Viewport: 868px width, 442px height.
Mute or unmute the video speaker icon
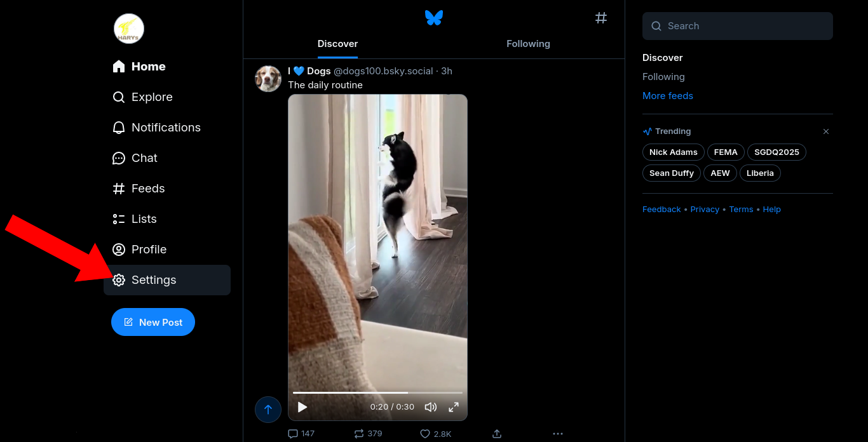[x=431, y=407]
